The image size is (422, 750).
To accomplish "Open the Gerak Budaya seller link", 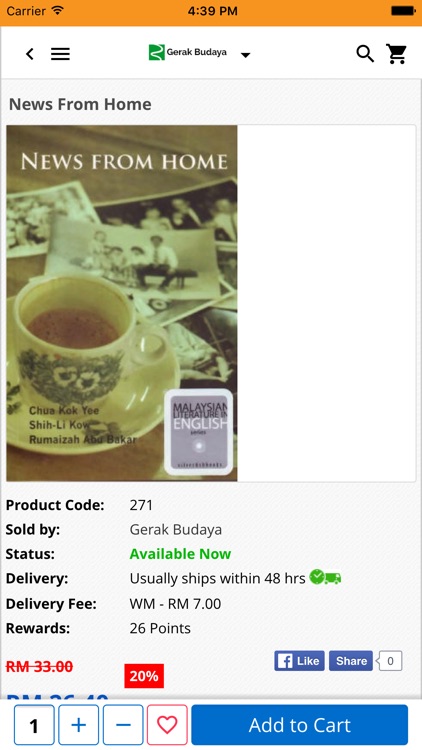I will 176,529.
